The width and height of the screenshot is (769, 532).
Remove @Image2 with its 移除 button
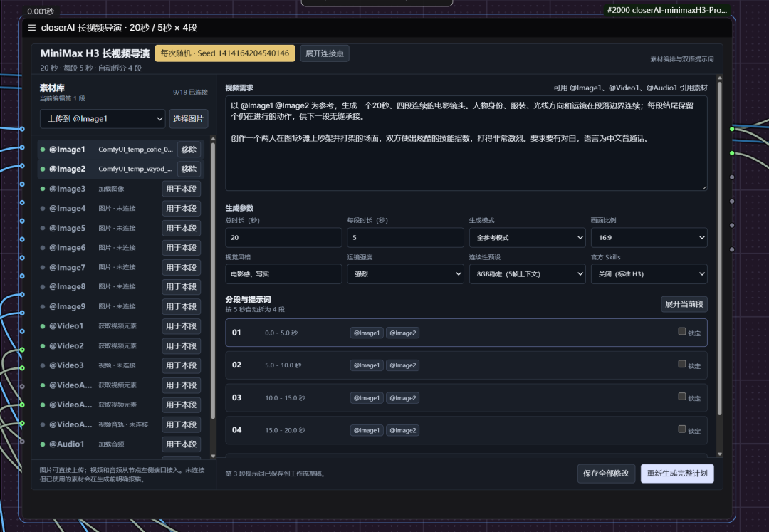tap(189, 169)
